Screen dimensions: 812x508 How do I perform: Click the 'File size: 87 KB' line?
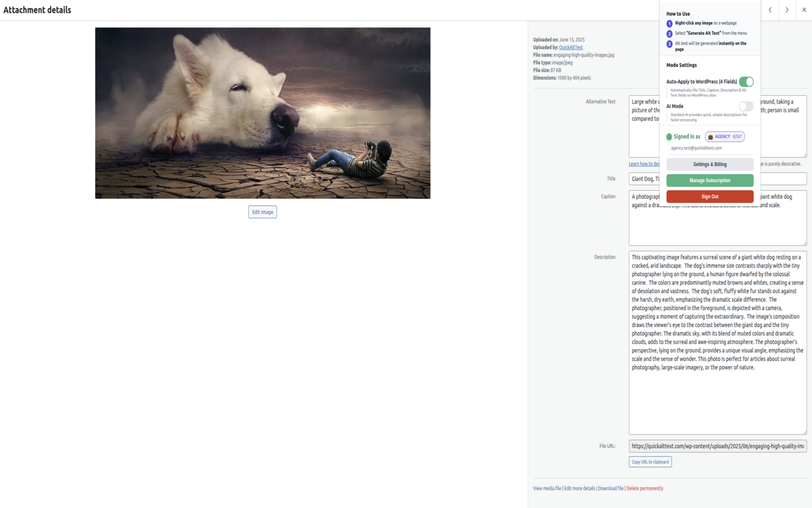tap(547, 70)
